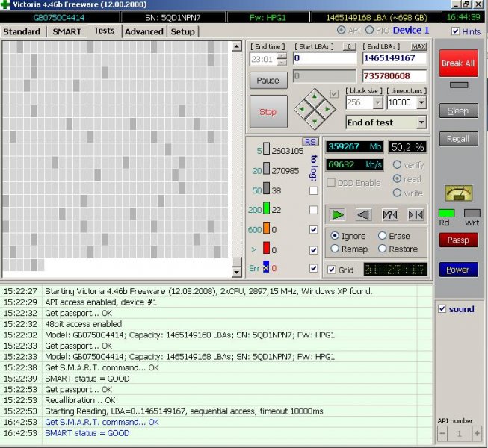Select the Remap radio option
The image size is (488, 448).
[x=335, y=249]
